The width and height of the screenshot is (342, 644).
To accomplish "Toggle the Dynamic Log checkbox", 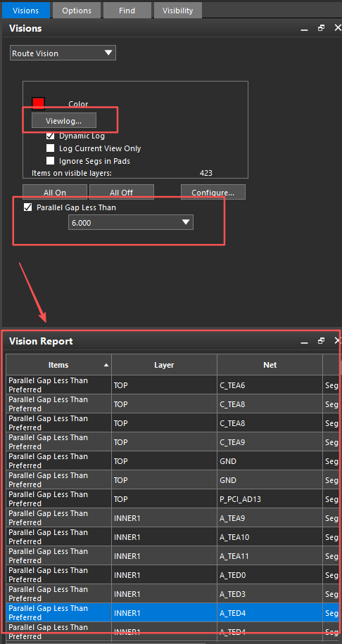I will click(x=51, y=136).
